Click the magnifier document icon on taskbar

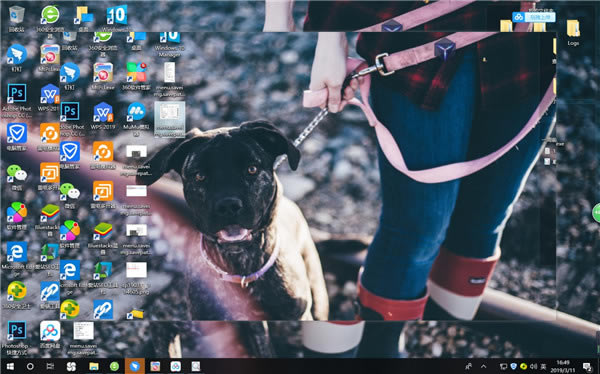coord(196,366)
